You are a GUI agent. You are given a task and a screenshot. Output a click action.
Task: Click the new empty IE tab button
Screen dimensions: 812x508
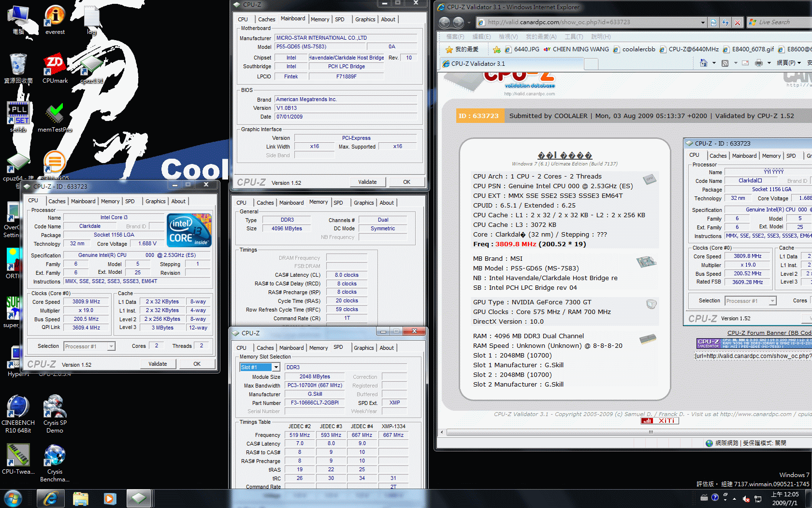coord(591,64)
